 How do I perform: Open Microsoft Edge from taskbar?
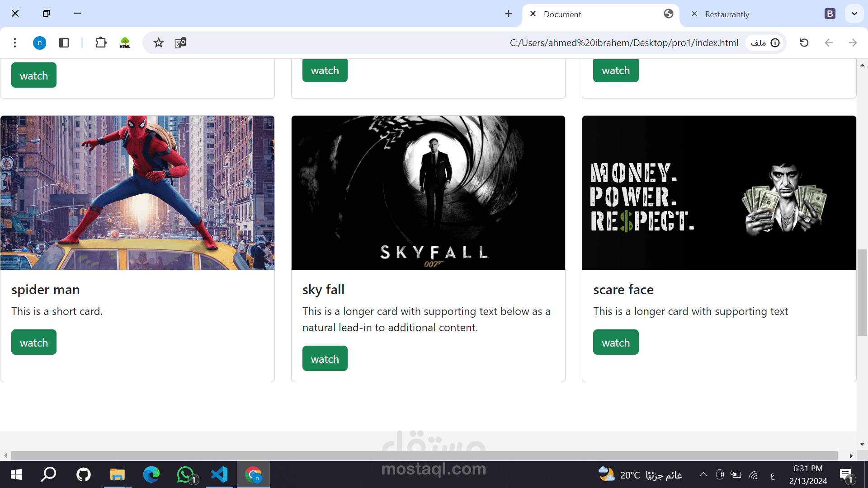coord(151,474)
